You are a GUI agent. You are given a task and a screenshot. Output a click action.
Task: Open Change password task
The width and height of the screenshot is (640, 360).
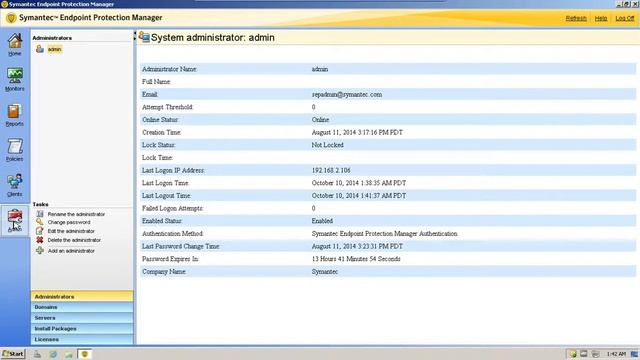pyautogui.click(x=69, y=222)
